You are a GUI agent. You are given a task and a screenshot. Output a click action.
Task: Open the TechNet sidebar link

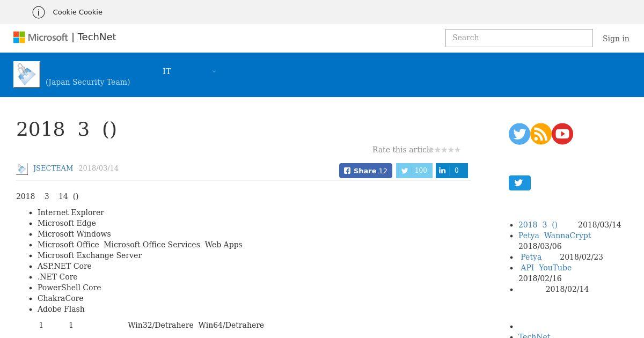coord(534,335)
